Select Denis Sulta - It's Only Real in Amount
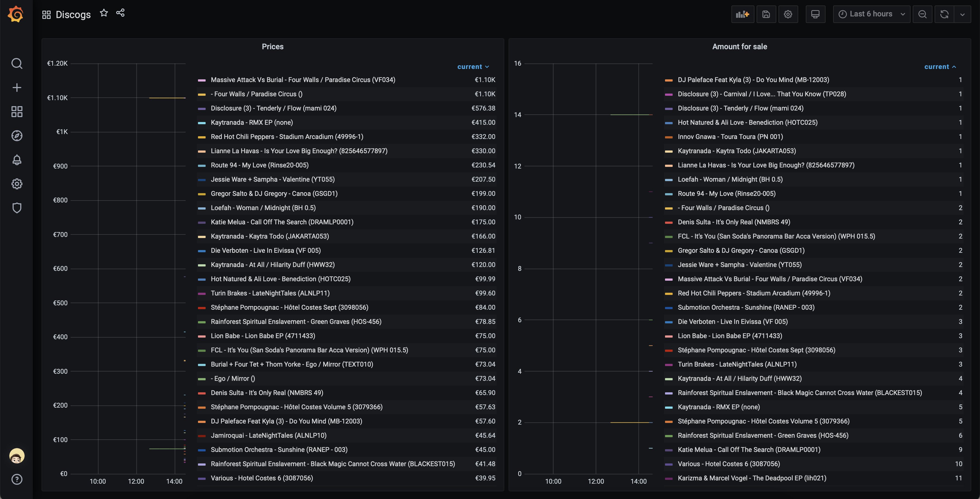980x499 pixels. click(734, 222)
